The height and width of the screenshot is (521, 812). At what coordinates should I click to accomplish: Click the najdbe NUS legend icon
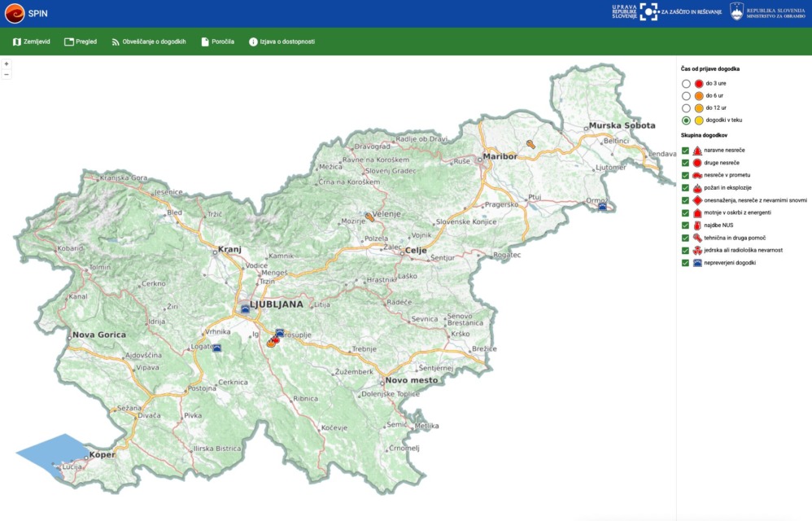pos(697,225)
